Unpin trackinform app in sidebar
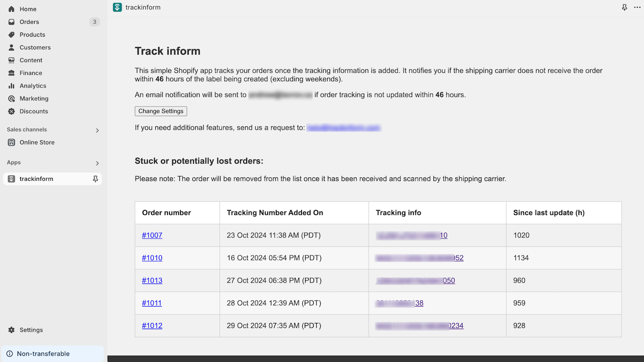644x362 pixels. 95,179
